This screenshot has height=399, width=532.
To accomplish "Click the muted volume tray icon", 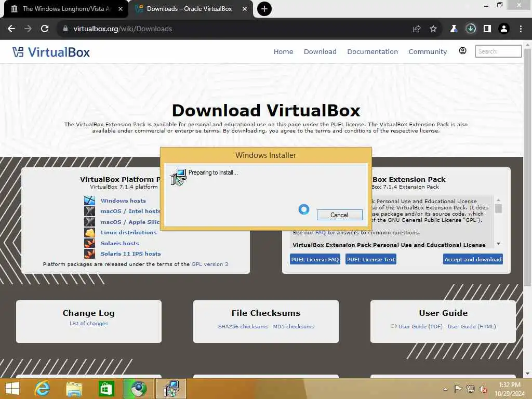I will [x=483, y=389].
